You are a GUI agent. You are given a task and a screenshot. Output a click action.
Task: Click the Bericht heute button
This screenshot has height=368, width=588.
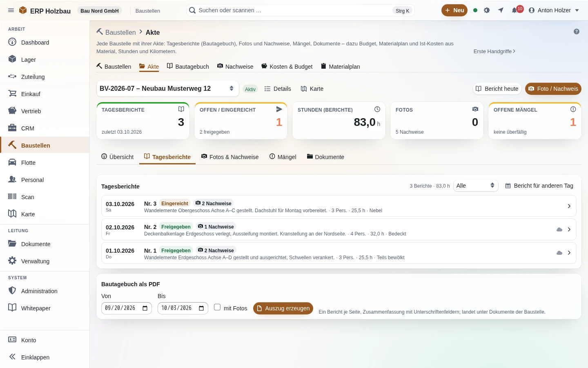pos(497,89)
